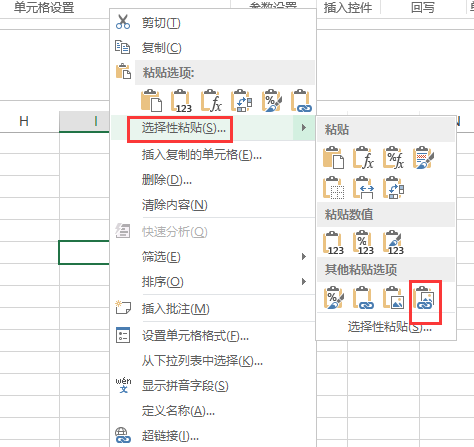Viewport: 474px width, 447px height.
Task: Select 清除内容(N) menu entry
Action: [175, 204]
